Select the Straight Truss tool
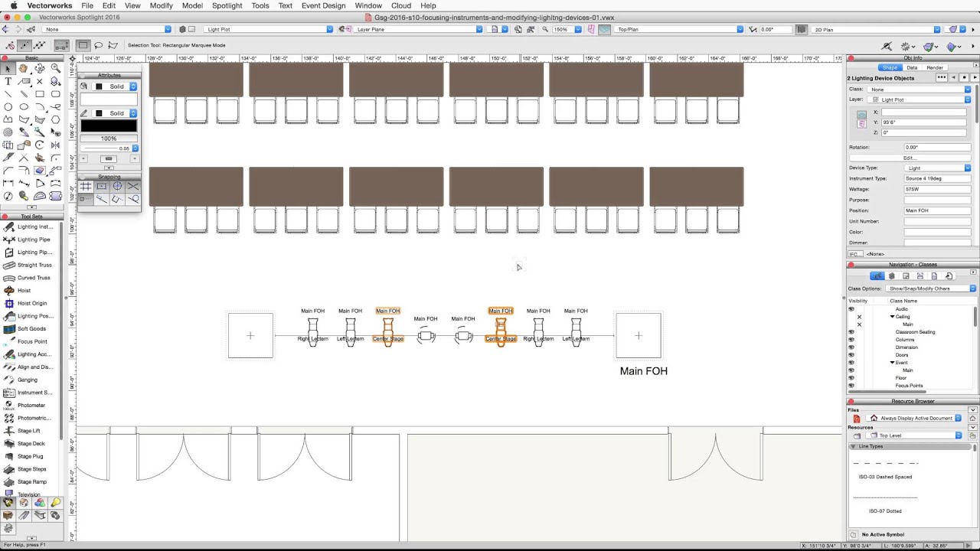Viewport: 980px width, 551px height. [31, 265]
